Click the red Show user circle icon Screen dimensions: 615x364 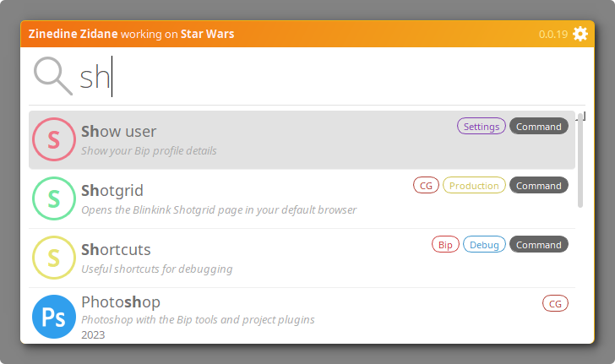point(53,140)
